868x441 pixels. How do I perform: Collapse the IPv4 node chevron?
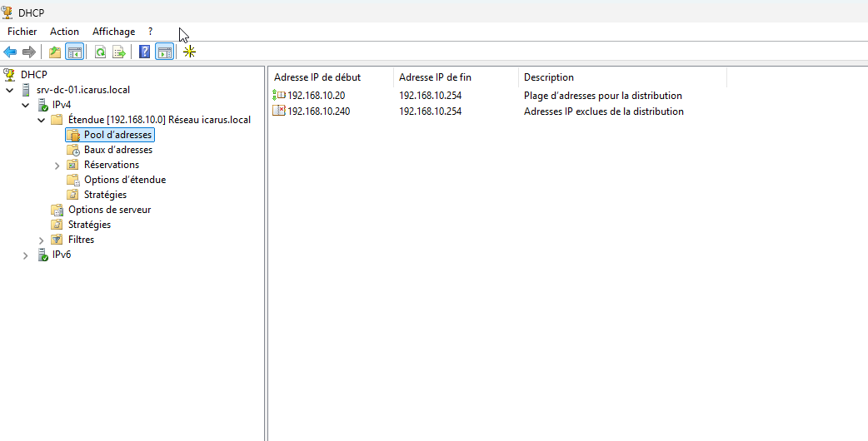coord(26,105)
